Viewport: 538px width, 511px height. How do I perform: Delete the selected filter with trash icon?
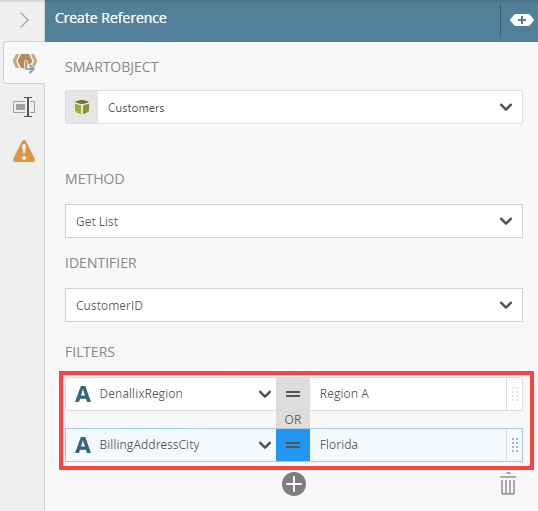pos(508,484)
